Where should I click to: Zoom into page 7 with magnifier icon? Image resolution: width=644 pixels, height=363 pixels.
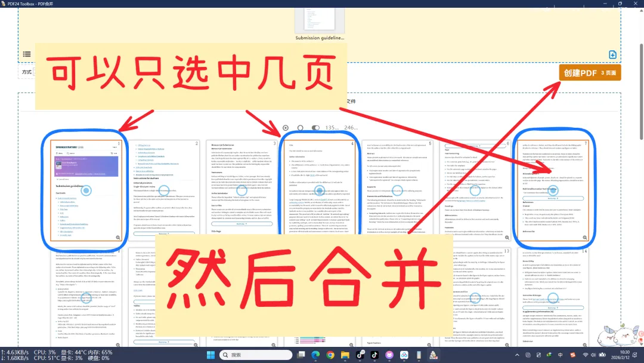[585, 238]
